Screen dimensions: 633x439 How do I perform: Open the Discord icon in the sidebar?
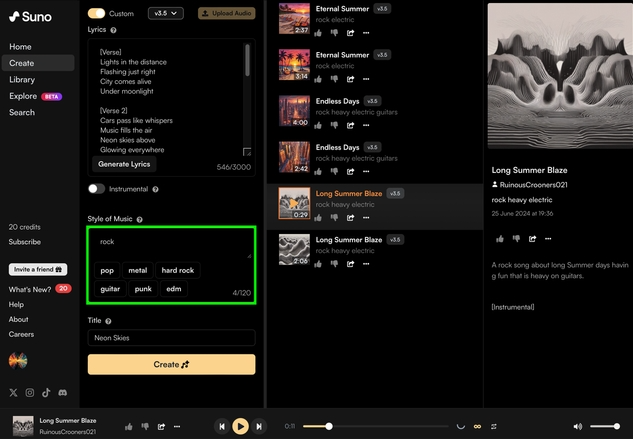[x=62, y=393]
